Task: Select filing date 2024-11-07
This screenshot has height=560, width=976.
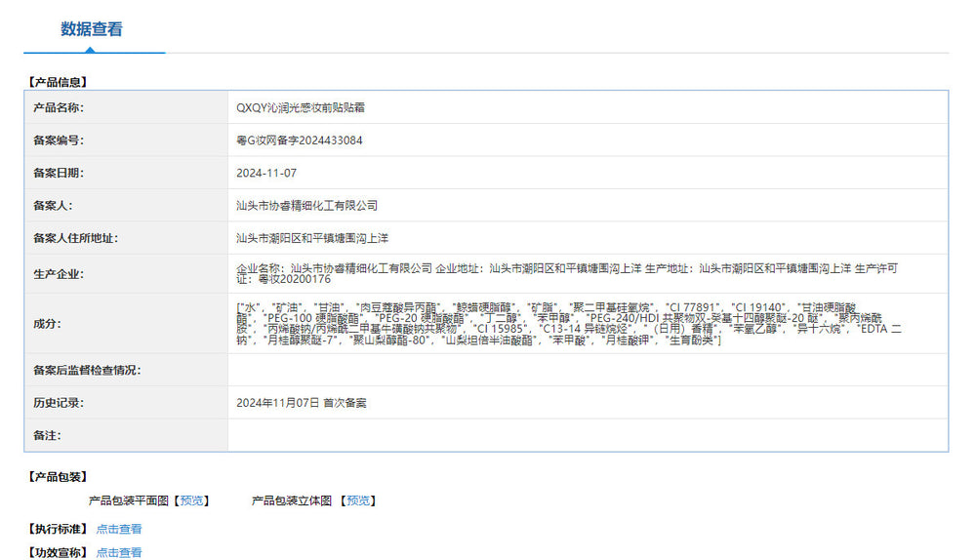Action: point(266,173)
